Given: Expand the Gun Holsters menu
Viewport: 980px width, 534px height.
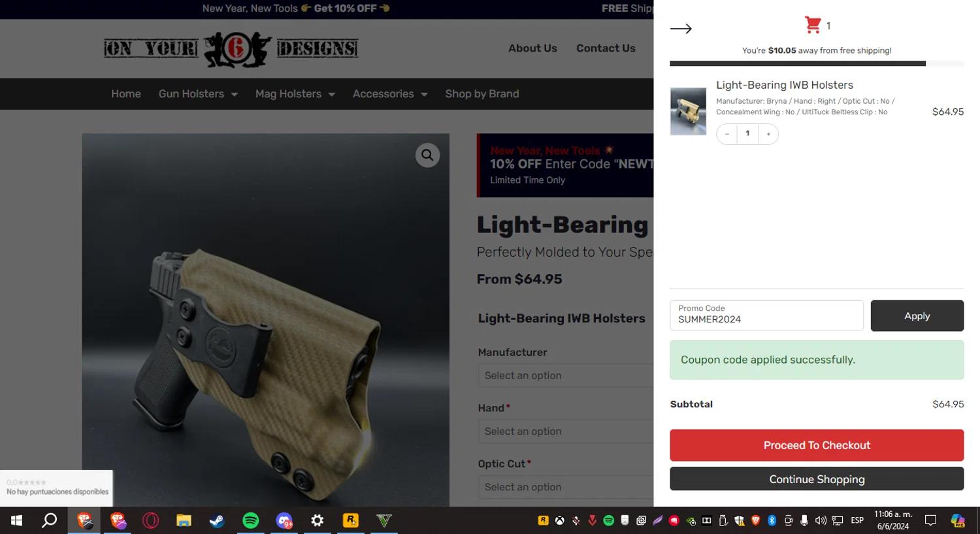Looking at the screenshot, I should 198,94.
